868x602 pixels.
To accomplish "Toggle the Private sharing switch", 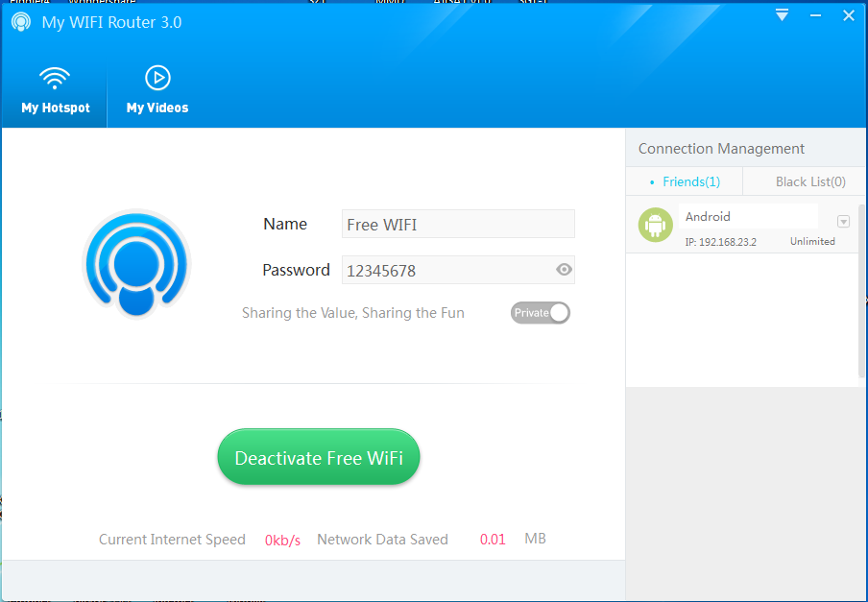I will [541, 313].
